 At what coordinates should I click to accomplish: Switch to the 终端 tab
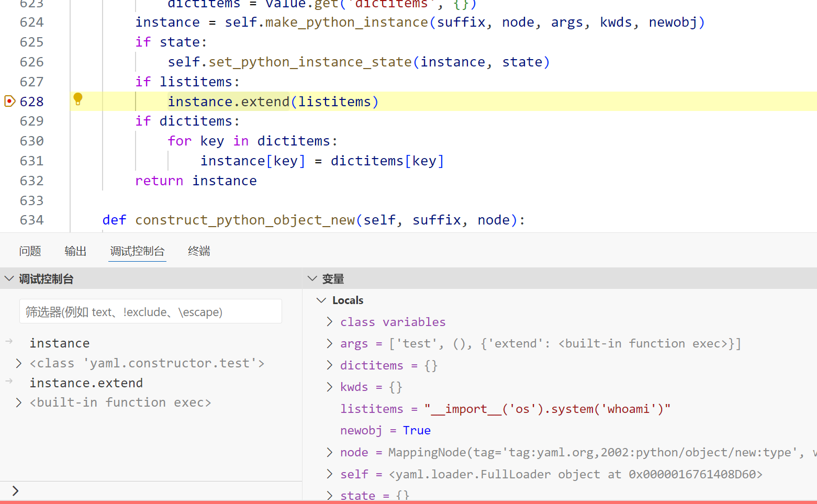[199, 251]
